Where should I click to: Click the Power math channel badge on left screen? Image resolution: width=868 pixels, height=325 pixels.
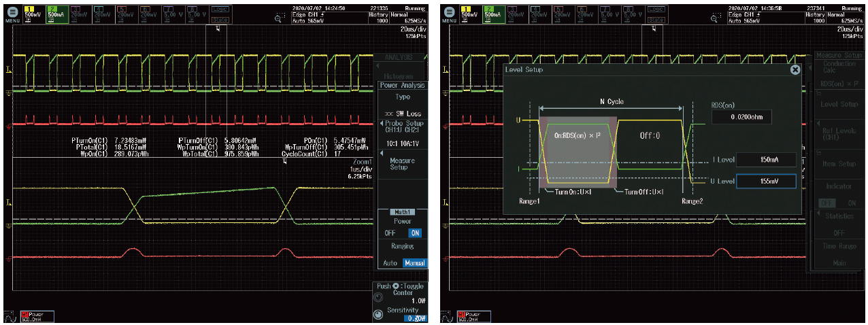(36, 316)
